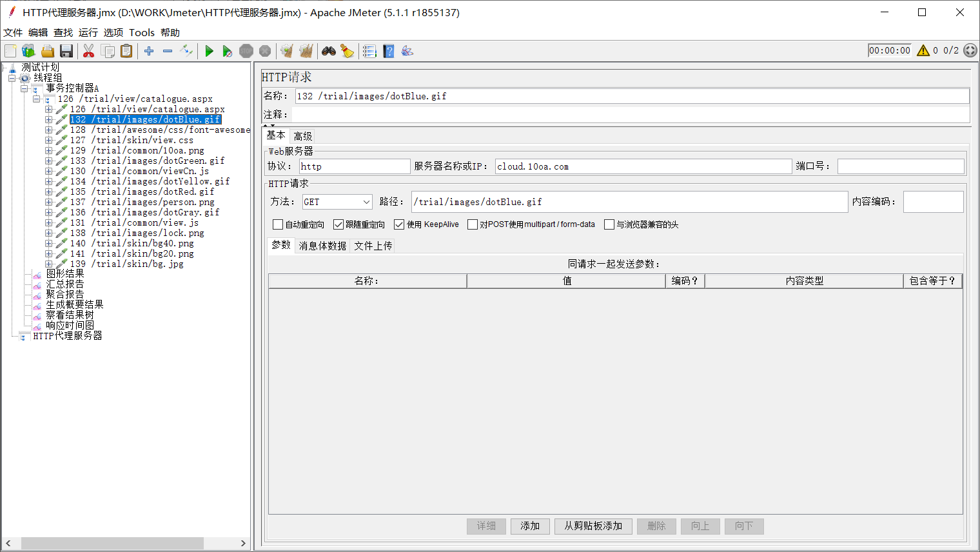Enable 对POST使用multipart/form-data checkbox
Image resolution: width=980 pixels, height=552 pixels.
(x=473, y=224)
